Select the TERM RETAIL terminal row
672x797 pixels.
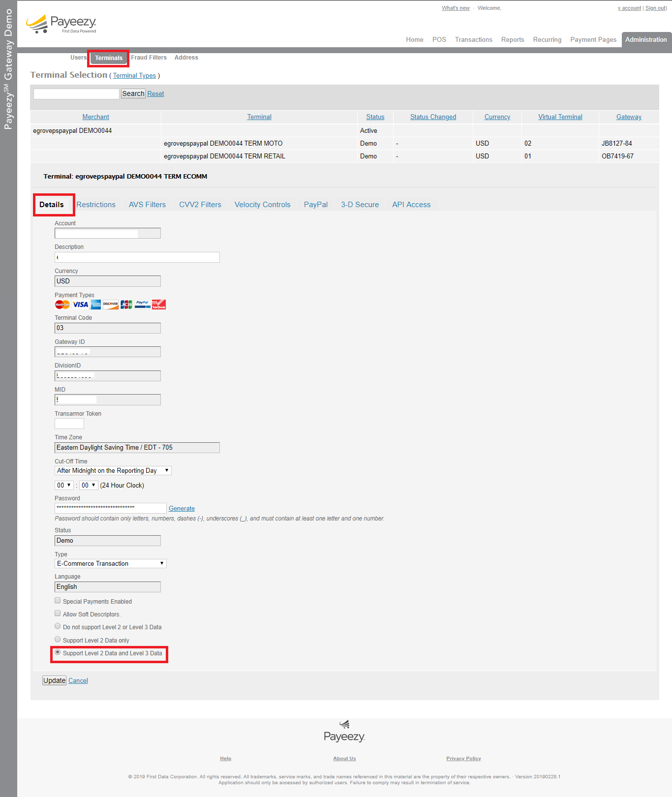point(344,156)
